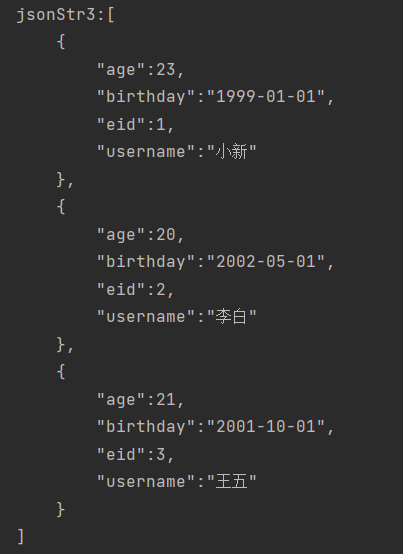Viewport: 403px width, 554px height.
Task: Click the final closing square bracket
Action: [20, 536]
